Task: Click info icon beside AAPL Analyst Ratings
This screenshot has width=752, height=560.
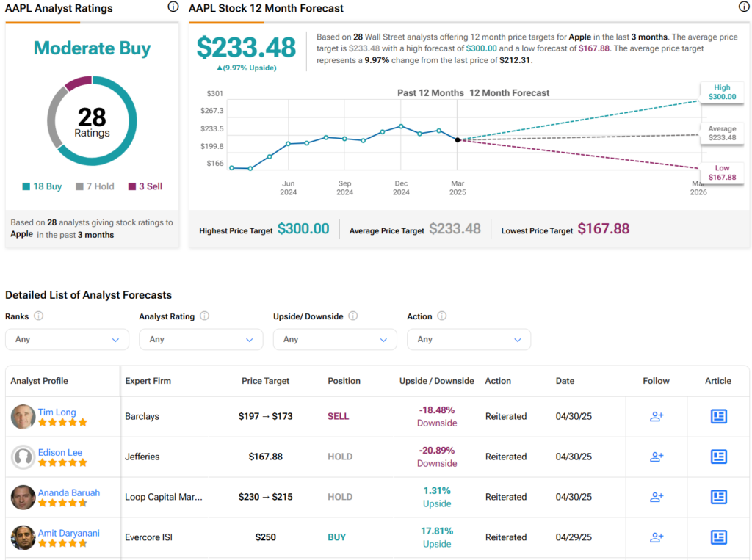Action: (x=173, y=7)
